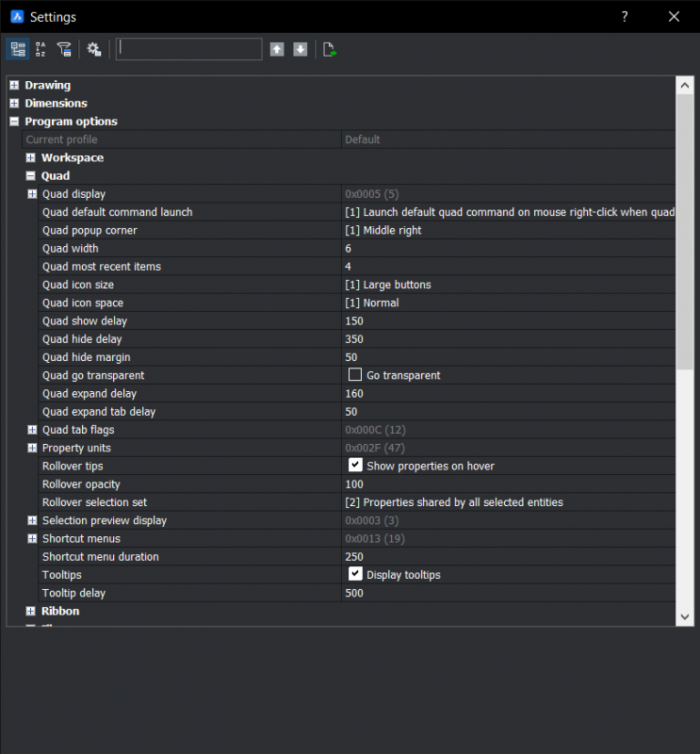Image resolution: width=700 pixels, height=754 pixels.
Task: Click inside the search input field
Action: pos(188,49)
